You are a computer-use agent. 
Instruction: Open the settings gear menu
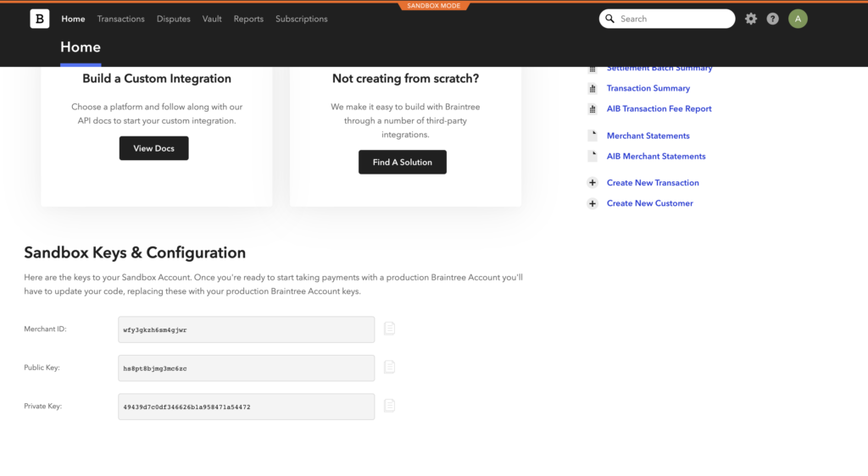(x=751, y=19)
